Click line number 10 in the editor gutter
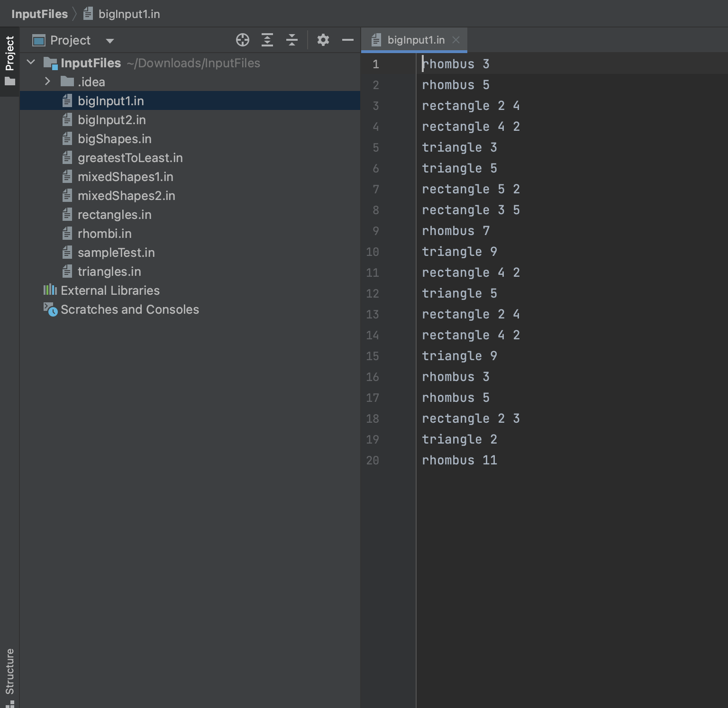Viewport: 728px width, 708px height. click(x=373, y=252)
